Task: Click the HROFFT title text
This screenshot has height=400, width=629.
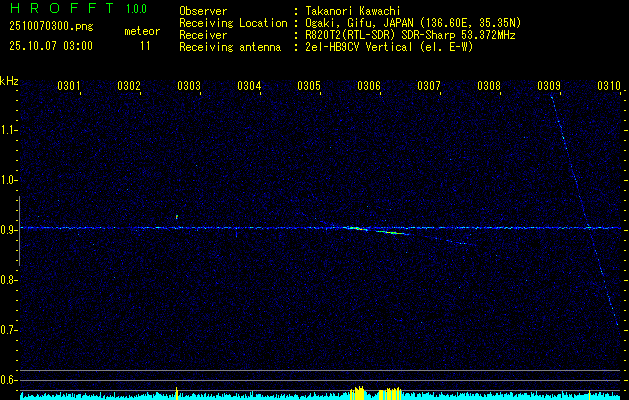Action: pyautogui.click(x=62, y=8)
